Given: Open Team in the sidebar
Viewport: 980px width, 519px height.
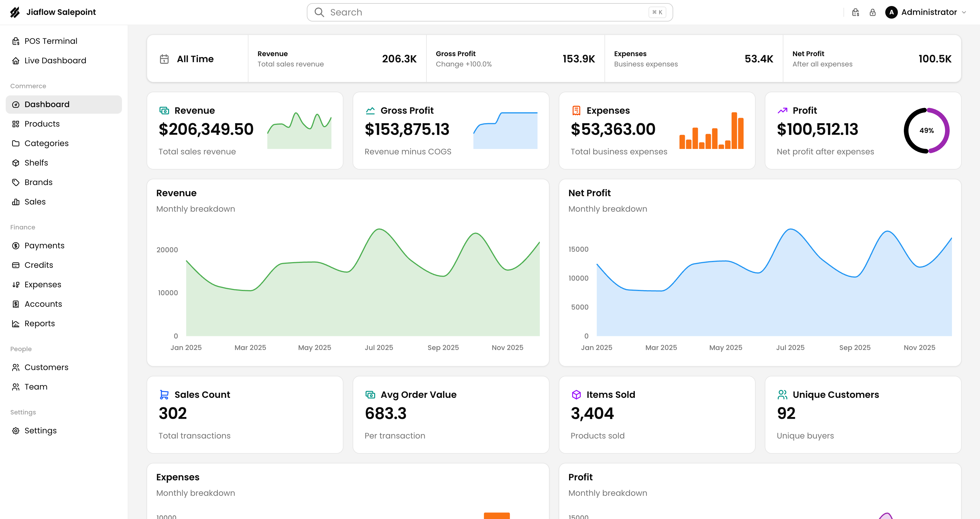Looking at the screenshot, I should tap(64, 387).
